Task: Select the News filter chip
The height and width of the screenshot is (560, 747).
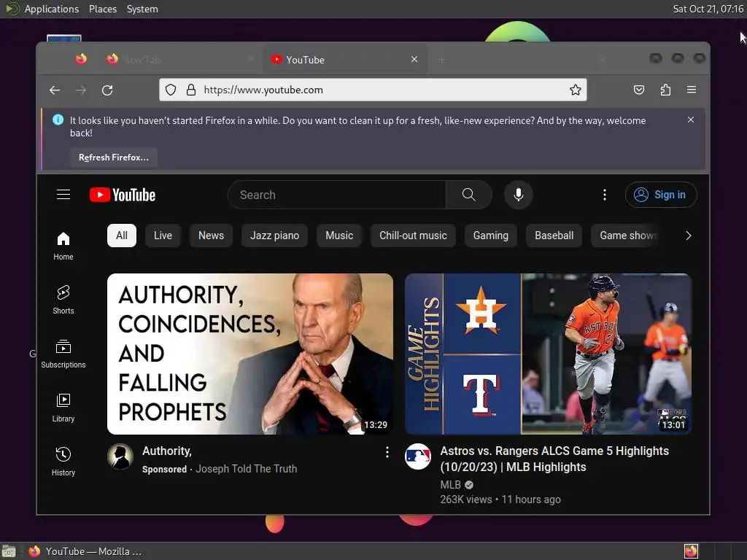Action: [211, 236]
